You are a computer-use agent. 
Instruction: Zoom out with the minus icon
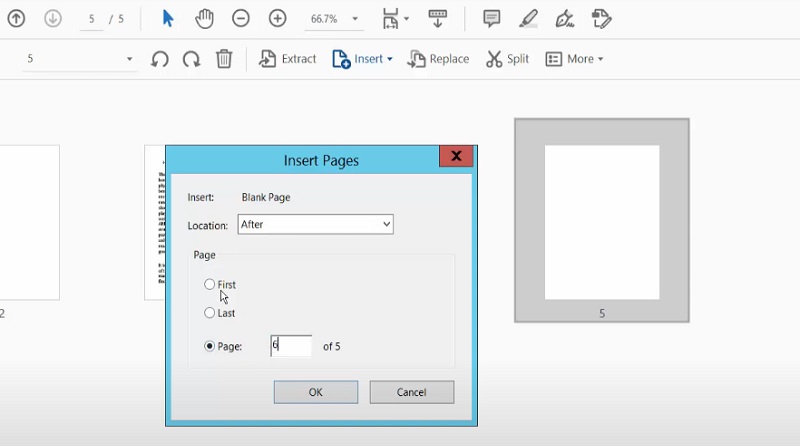[241, 19]
